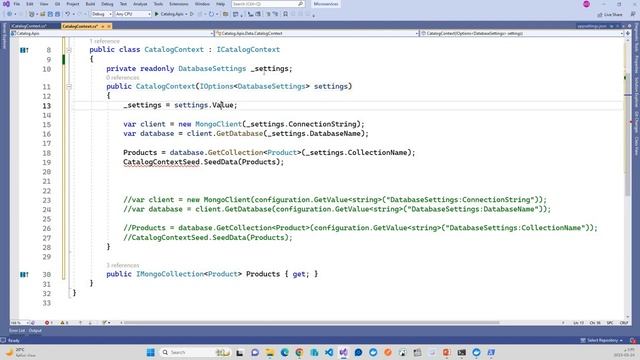Open the Edit menu

30,4
